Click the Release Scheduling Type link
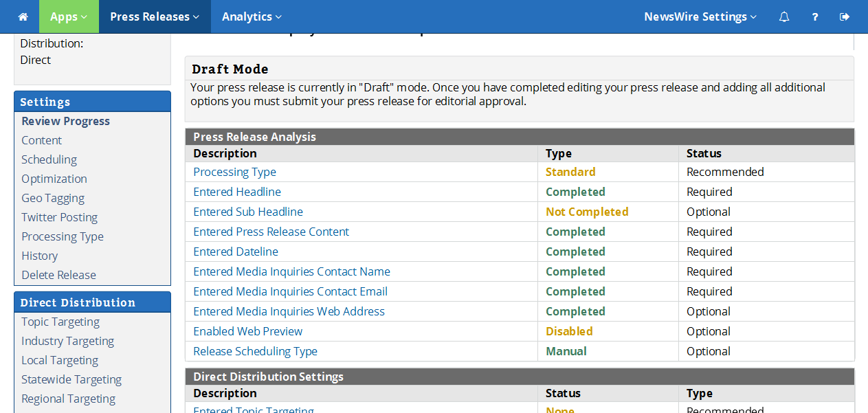Image resolution: width=868 pixels, height=413 pixels. [x=255, y=351]
